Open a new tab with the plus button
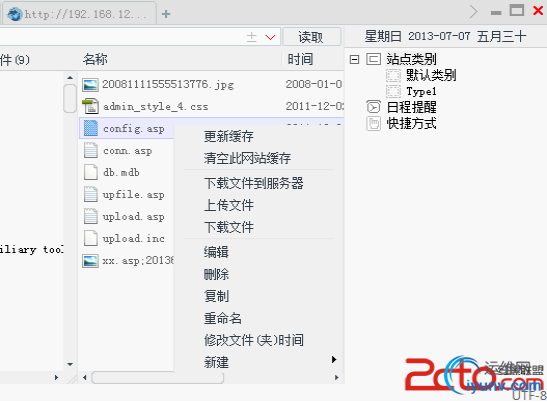This screenshot has width=547, height=402. point(166,14)
